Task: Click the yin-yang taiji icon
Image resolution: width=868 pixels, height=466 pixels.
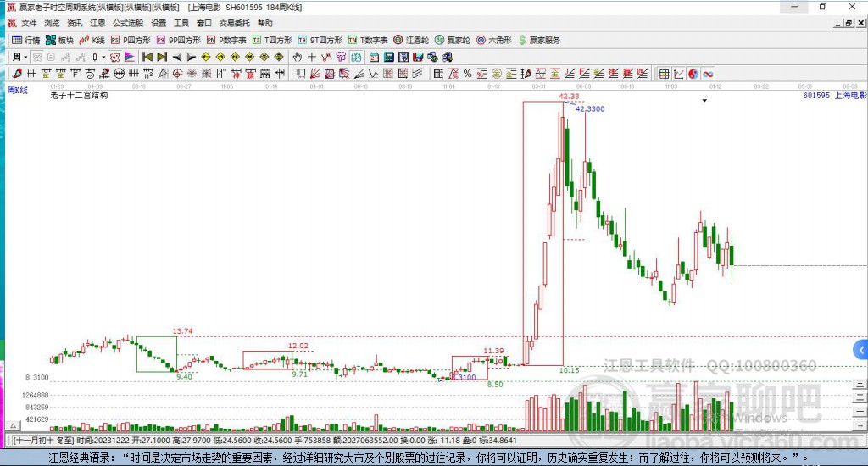Action: pyautogui.click(x=693, y=74)
